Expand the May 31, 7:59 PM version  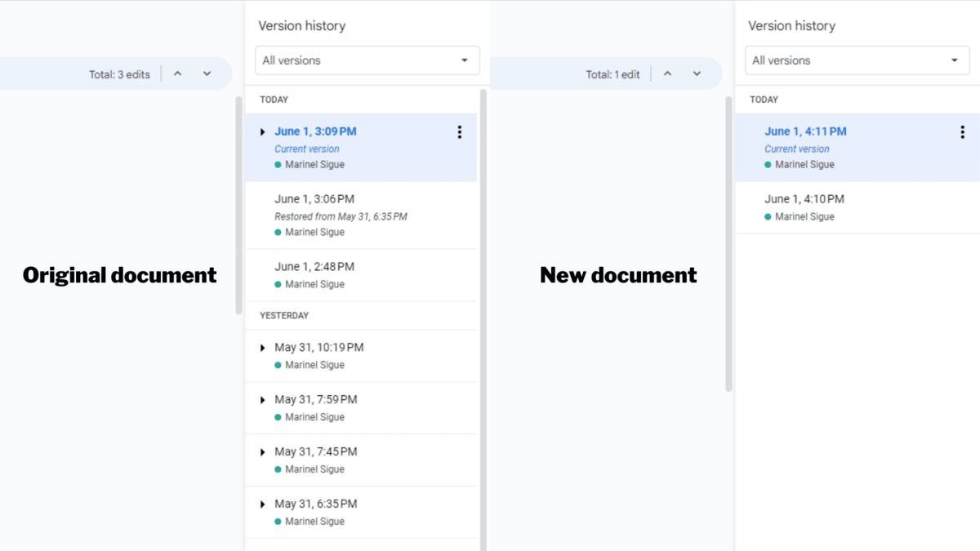[262, 400]
